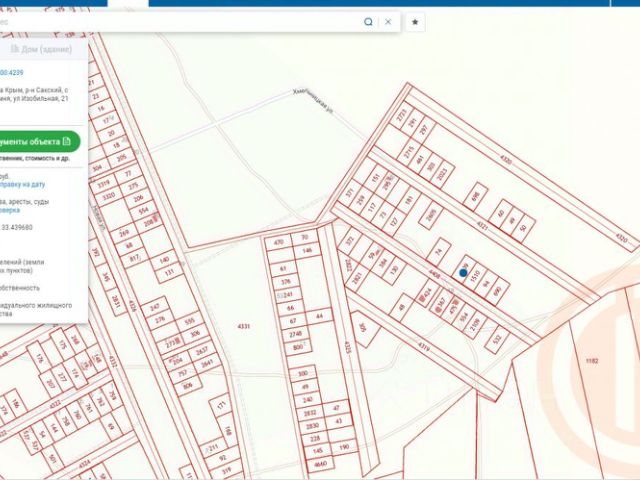The width and height of the screenshot is (640, 480).
Task: Open the cadastral number link ending 4239
Action: [12, 73]
